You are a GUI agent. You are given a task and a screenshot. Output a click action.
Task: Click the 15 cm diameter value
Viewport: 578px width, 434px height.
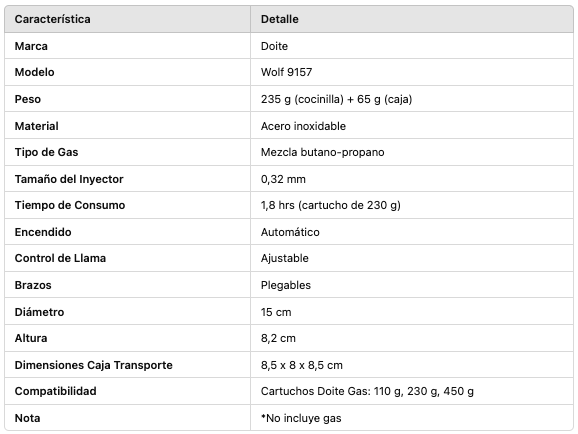tap(276, 312)
